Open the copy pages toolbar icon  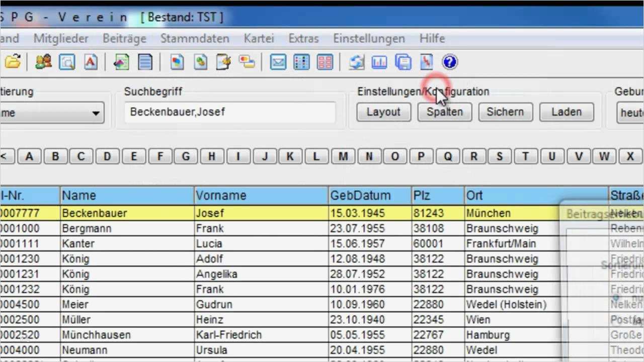tap(403, 62)
